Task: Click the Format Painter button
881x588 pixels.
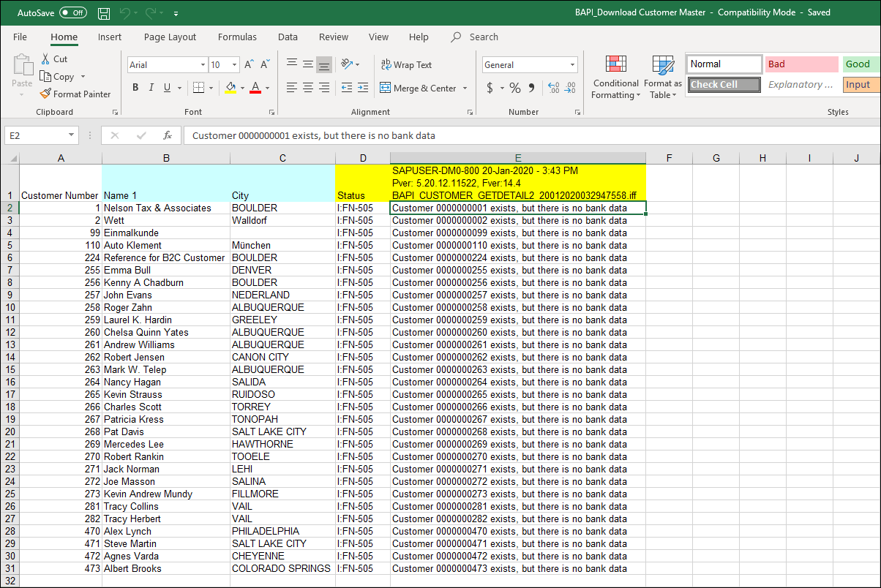Action: point(75,94)
